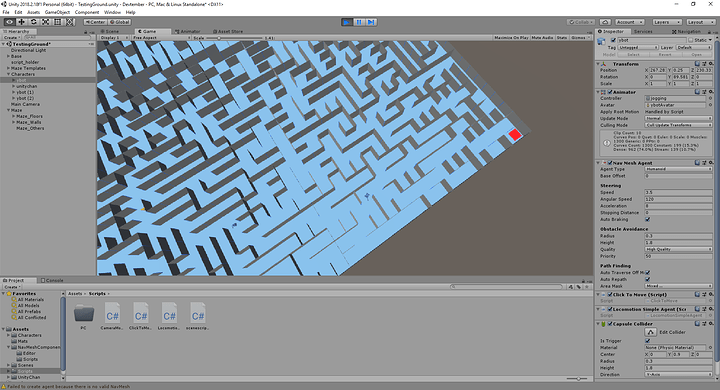Select the Rect transform tool

pyautogui.click(x=57, y=22)
